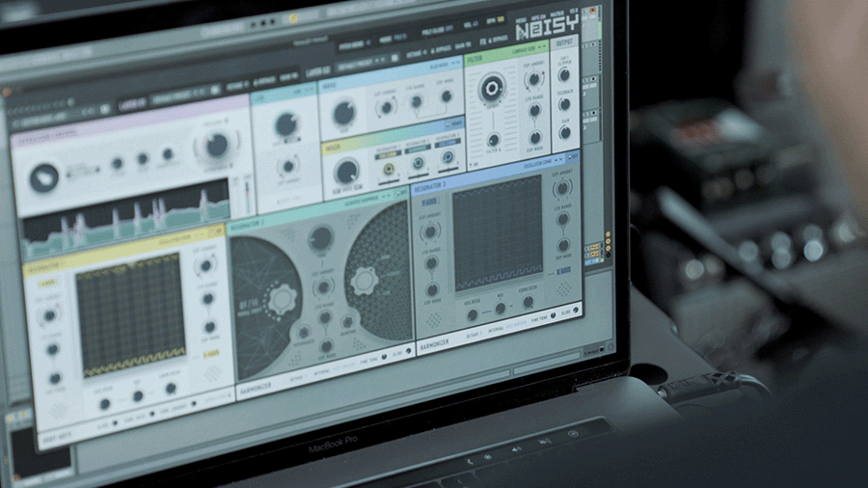
Task: Click the top tone knob in Resonator 2
Action: click(x=320, y=238)
